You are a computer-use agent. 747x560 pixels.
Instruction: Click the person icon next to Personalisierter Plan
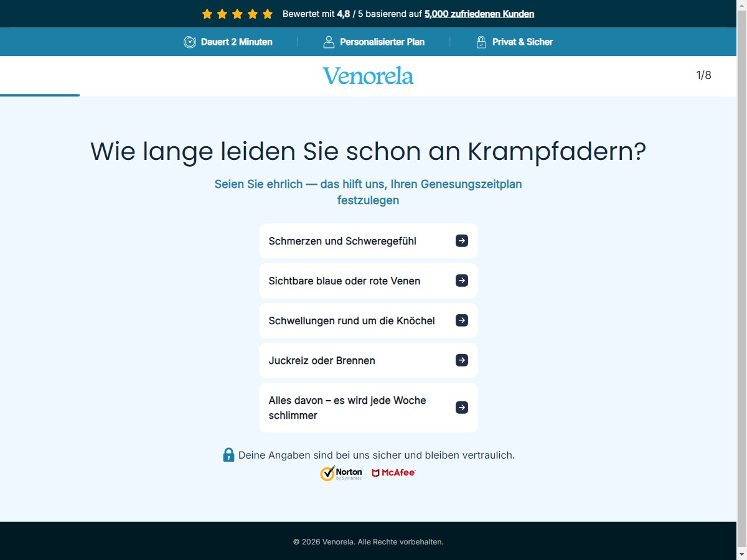pos(329,42)
